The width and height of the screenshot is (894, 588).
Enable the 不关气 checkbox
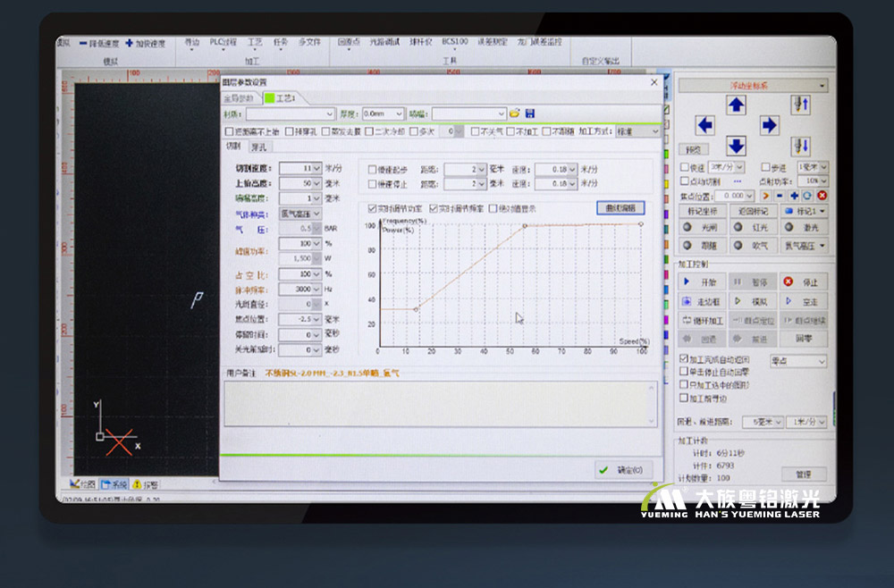pyautogui.click(x=476, y=131)
